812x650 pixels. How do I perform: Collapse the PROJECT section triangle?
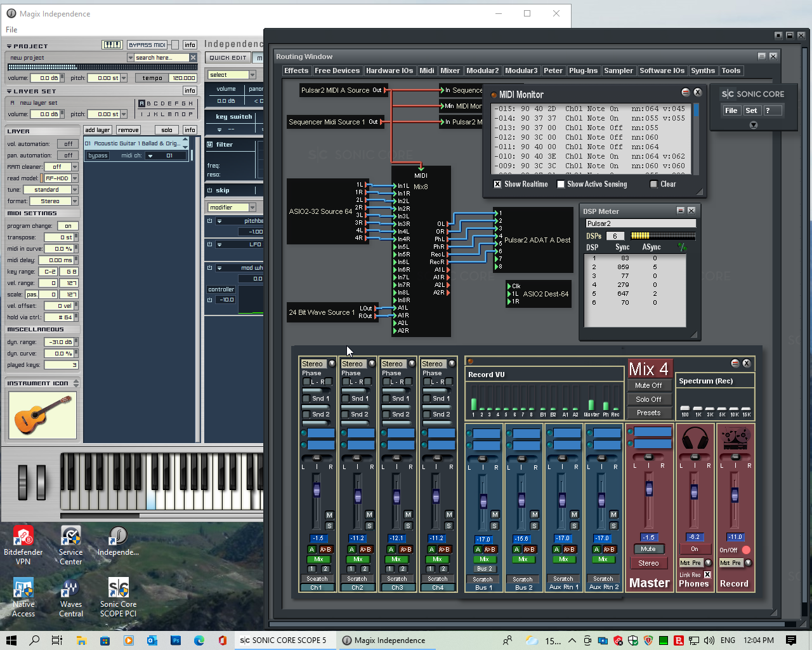(9, 46)
